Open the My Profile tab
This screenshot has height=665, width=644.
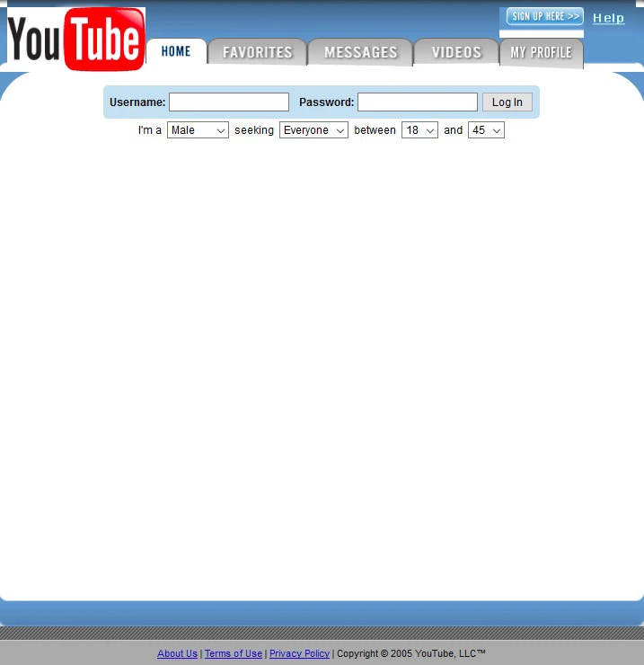coord(542,53)
